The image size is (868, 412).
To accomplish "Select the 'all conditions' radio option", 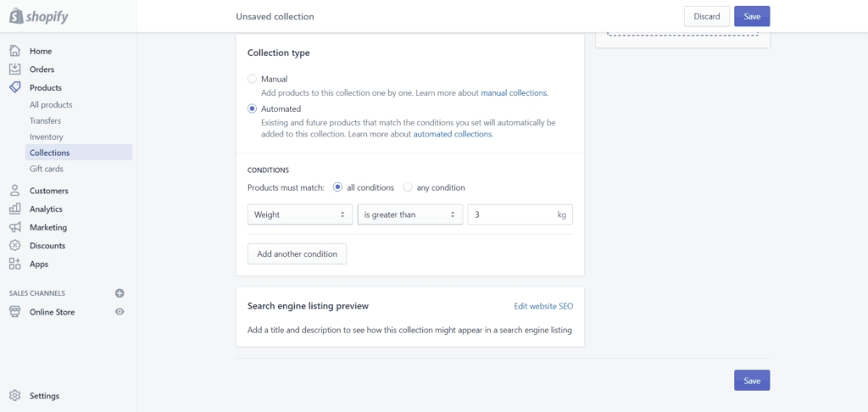I will click(x=337, y=187).
